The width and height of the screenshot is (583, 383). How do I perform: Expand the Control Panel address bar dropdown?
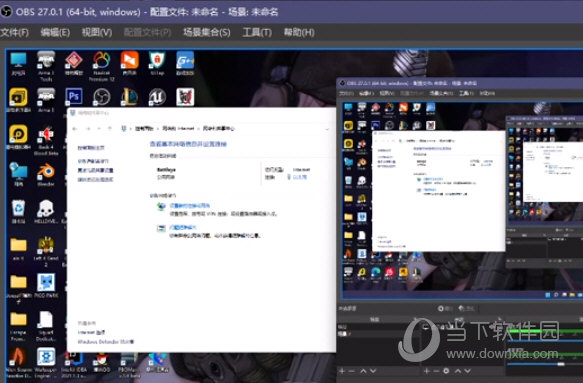[x=327, y=129]
